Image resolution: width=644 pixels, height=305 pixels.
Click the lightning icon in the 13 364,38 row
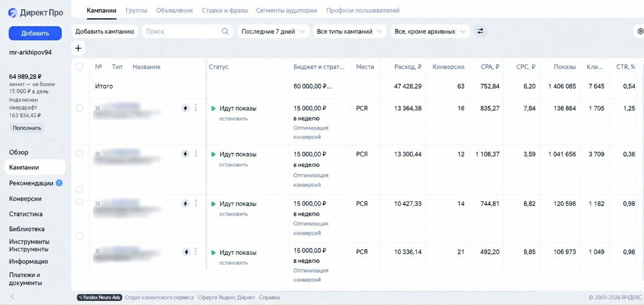pos(185,108)
